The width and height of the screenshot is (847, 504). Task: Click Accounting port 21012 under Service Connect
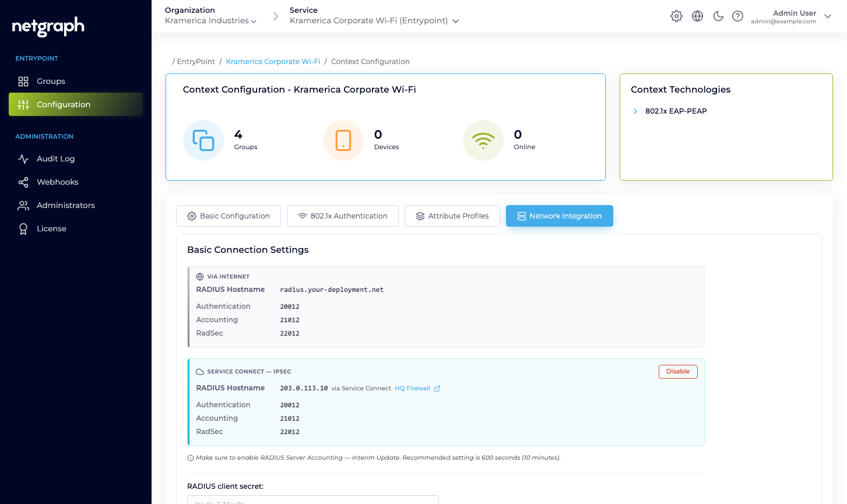click(290, 418)
